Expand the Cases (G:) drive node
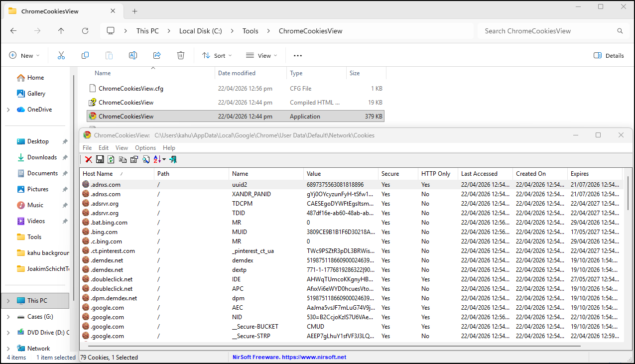Screen dimensions: 635x364 8,317
